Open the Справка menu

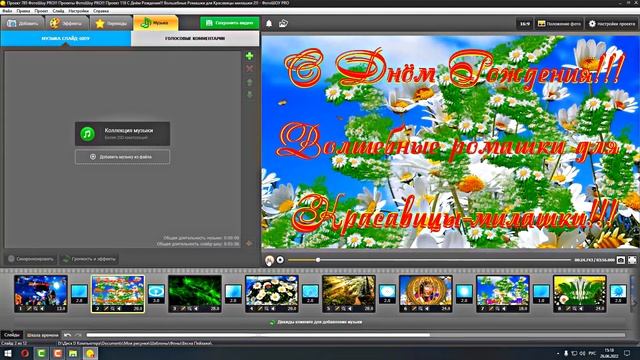[101, 11]
